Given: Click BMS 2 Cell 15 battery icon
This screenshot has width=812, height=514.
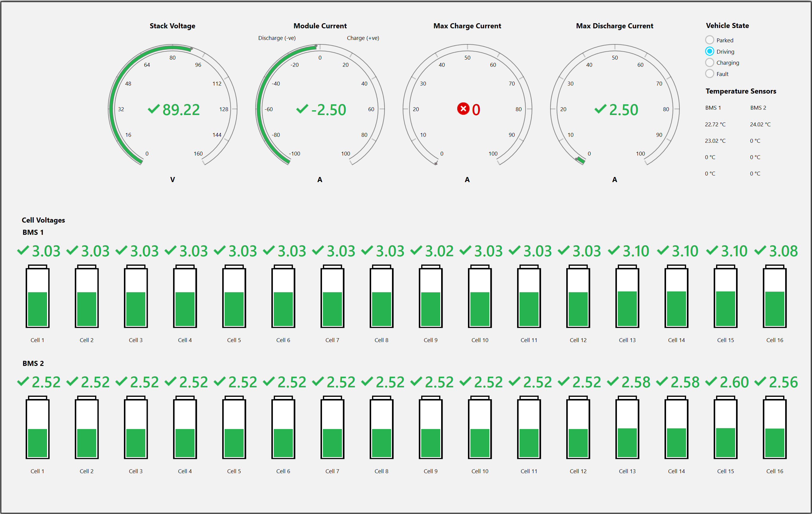Looking at the screenshot, I should (x=725, y=427).
